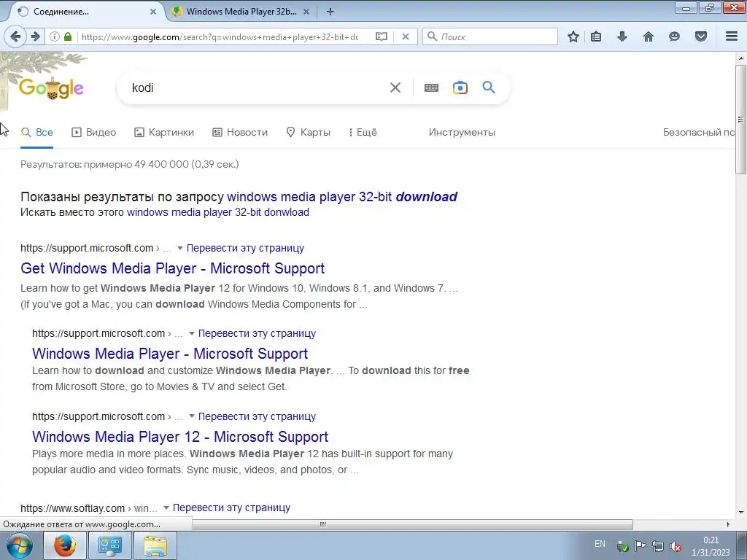Viewport: 747px width, 560px height.
Task: Go back with Firefox back arrow
Action: pos(15,36)
